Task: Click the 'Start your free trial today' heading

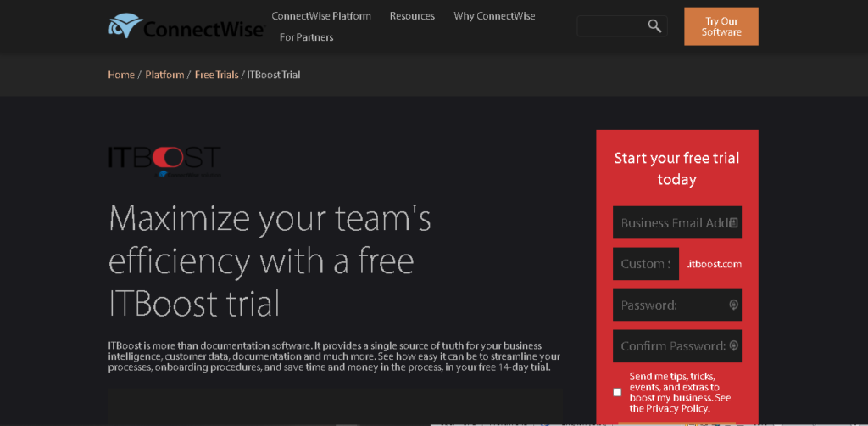Action: [x=677, y=168]
